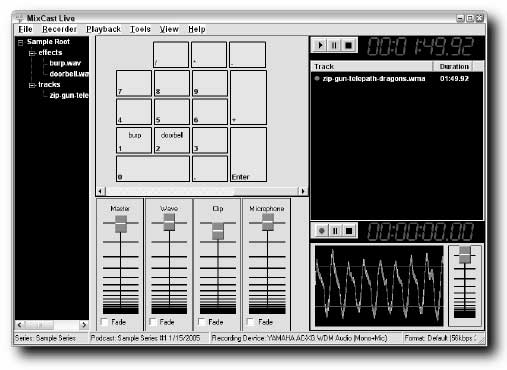Click keypad pad 6
The height and width of the screenshot is (370, 507).
click(210, 112)
